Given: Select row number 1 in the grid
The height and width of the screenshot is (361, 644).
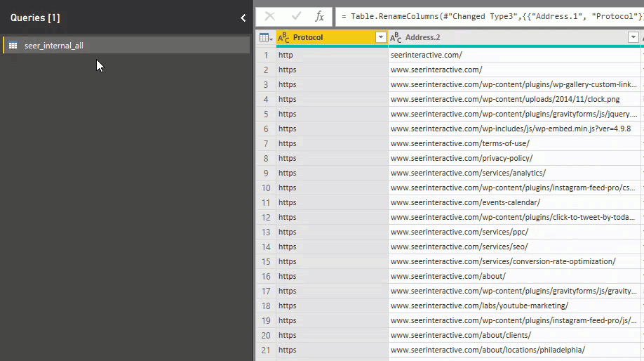Looking at the screenshot, I should point(266,55).
